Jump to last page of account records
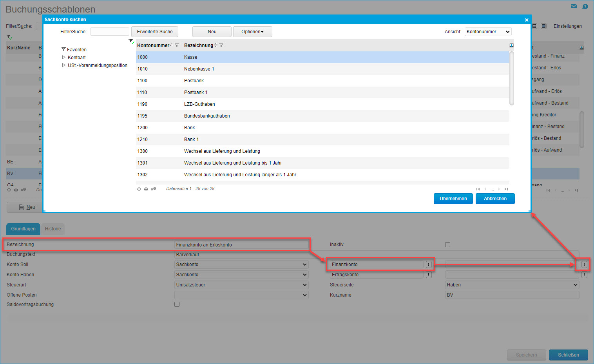This screenshot has width=594, height=364. 506,189
